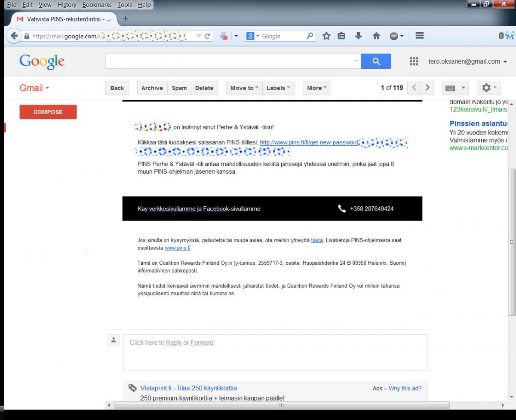This screenshot has width=516, height=420.
Task: Expand the input tools dropdown arrow
Action: point(464,88)
